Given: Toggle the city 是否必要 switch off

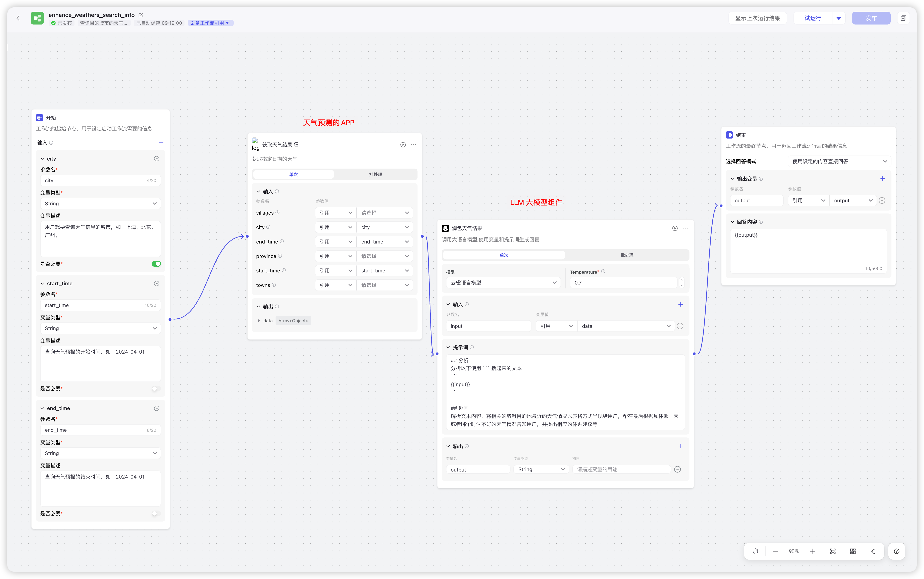Looking at the screenshot, I should point(156,264).
